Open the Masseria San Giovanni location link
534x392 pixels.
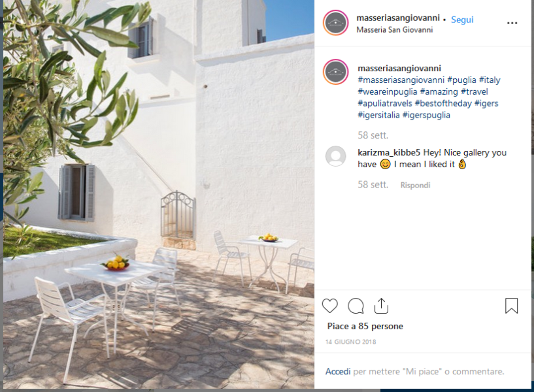pyautogui.click(x=394, y=30)
